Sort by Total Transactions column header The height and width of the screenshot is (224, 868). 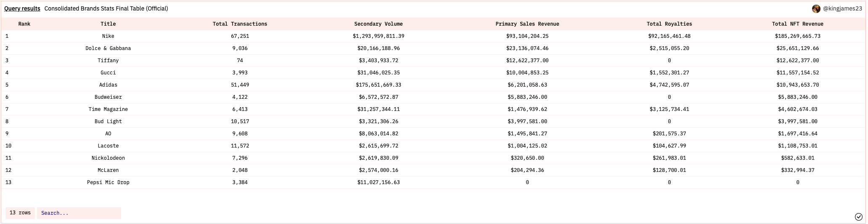tap(240, 24)
